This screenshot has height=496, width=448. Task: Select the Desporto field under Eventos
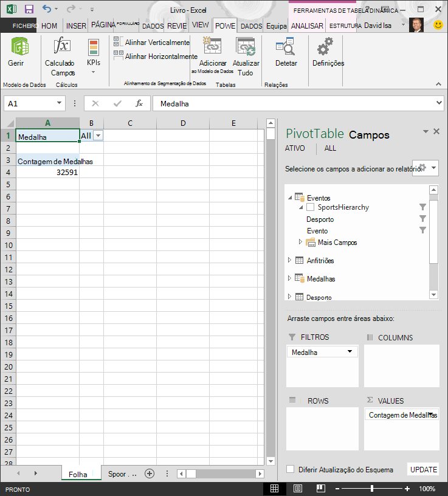point(320,219)
